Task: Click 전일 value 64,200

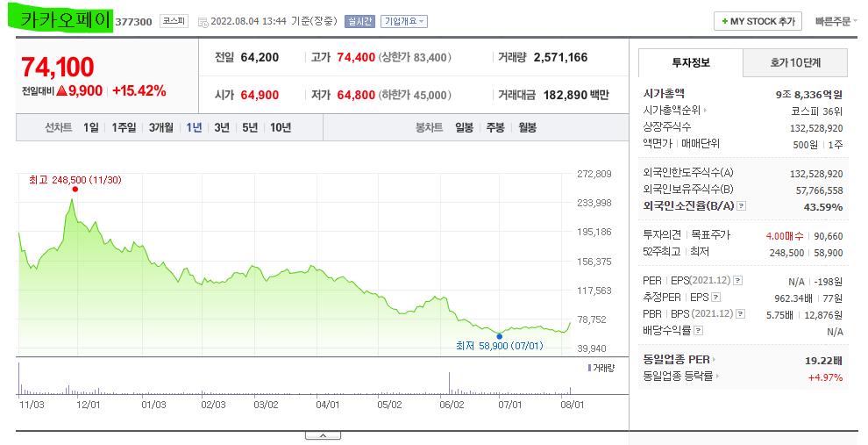Action: 260,58
